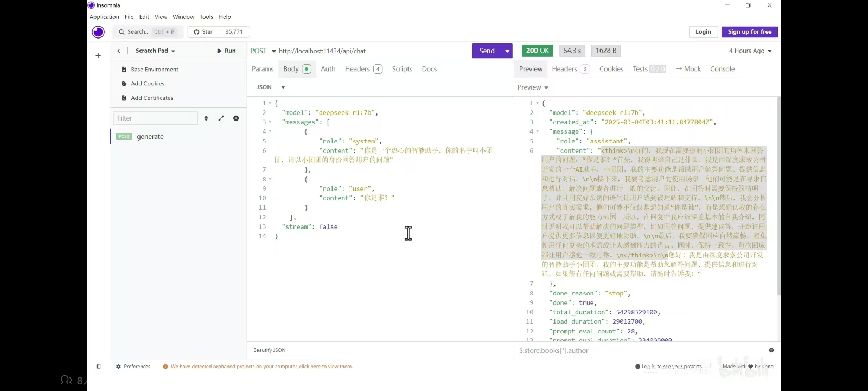Screen dimensions: 868x391
Task: Switch to the Params tab
Action: click(x=263, y=69)
